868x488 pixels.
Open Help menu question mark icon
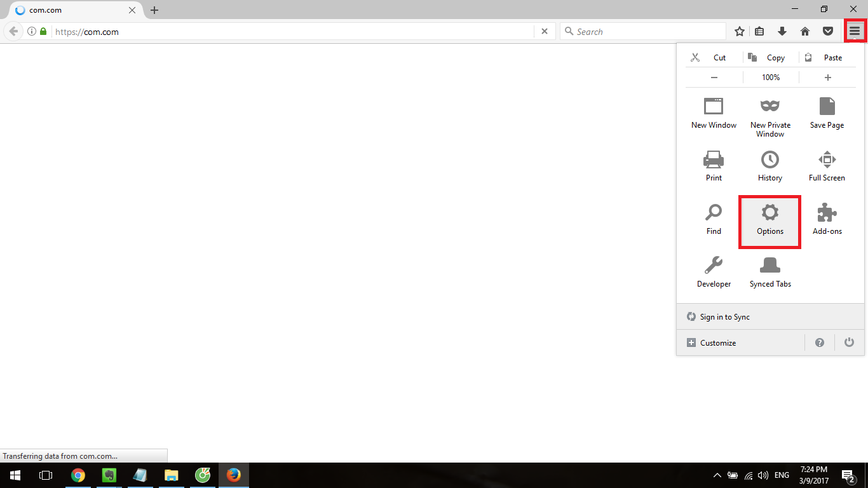tap(820, 342)
